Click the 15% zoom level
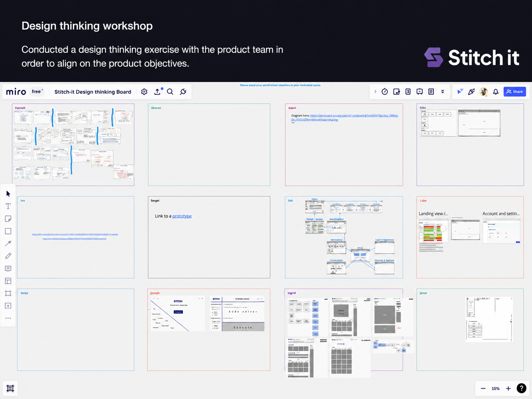532x399 pixels. (496, 388)
